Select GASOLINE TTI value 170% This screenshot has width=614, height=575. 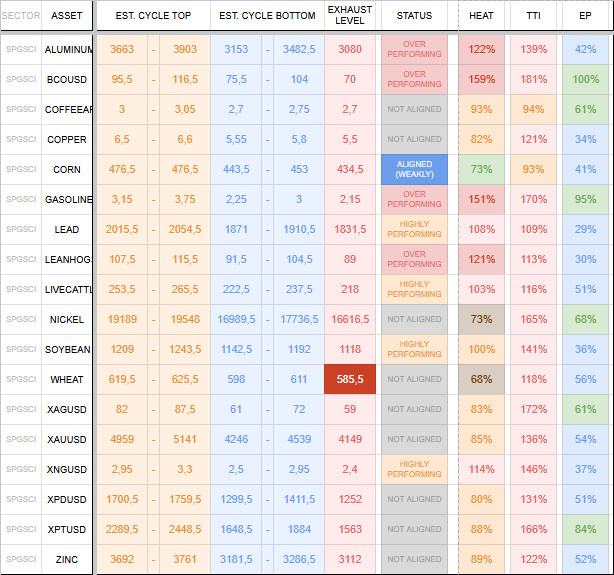(533, 199)
